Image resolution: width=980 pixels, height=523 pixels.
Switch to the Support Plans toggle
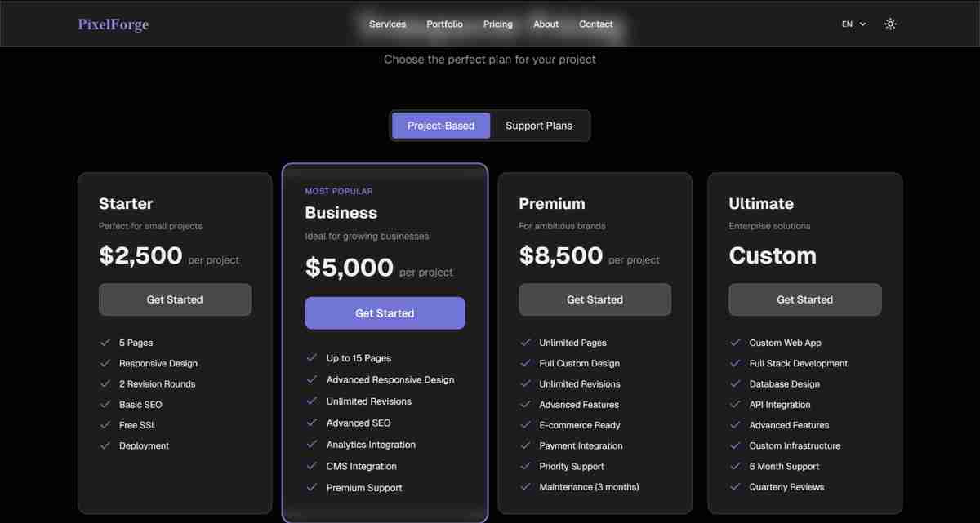tap(539, 126)
